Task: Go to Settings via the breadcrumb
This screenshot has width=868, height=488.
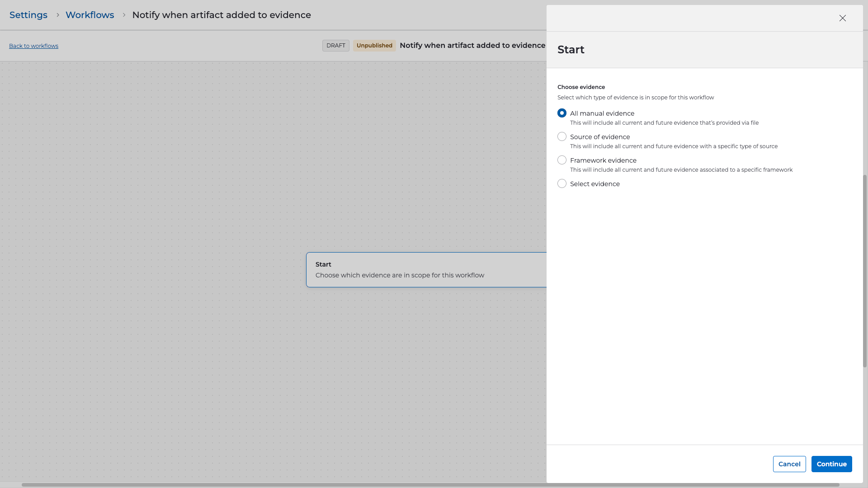Action: (x=28, y=15)
